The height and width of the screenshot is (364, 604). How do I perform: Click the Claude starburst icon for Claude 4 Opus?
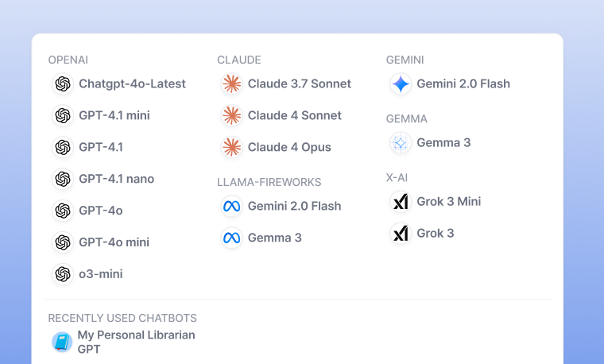pos(231,147)
